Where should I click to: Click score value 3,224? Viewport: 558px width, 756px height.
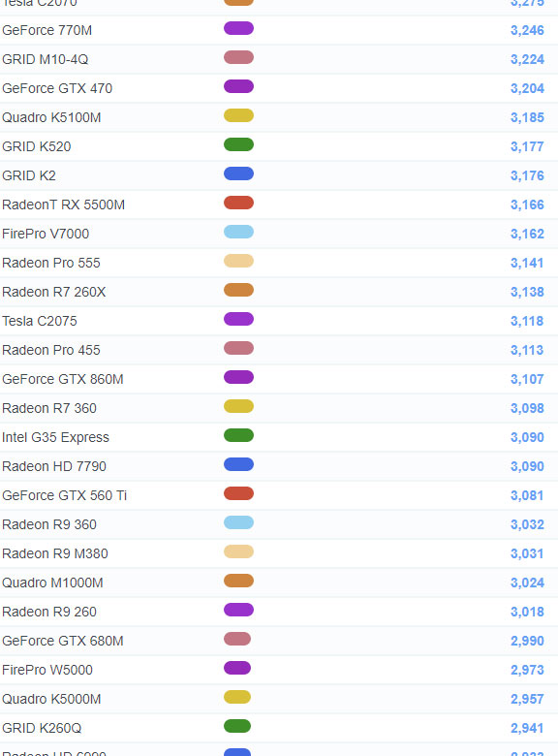(527, 59)
